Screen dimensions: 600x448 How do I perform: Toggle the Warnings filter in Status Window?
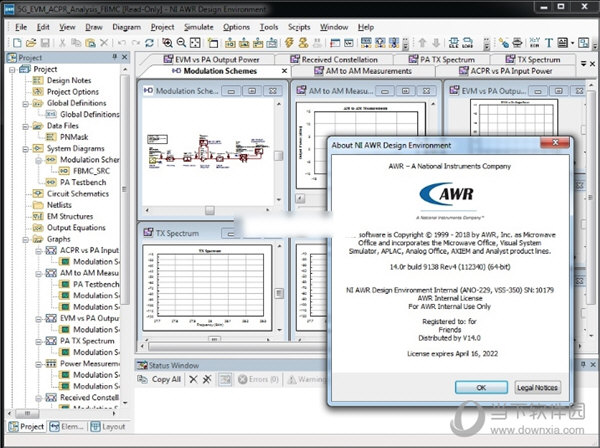pyautogui.click(x=306, y=379)
